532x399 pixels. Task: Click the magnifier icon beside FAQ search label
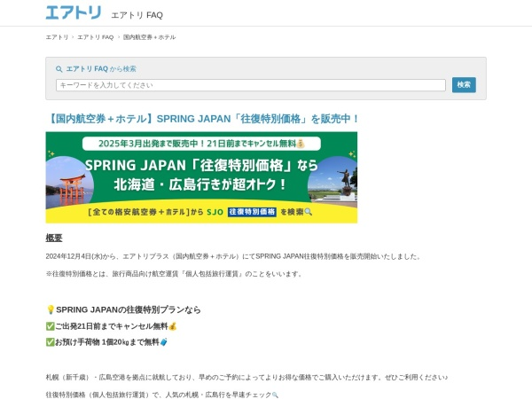click(x=59, y=69)
